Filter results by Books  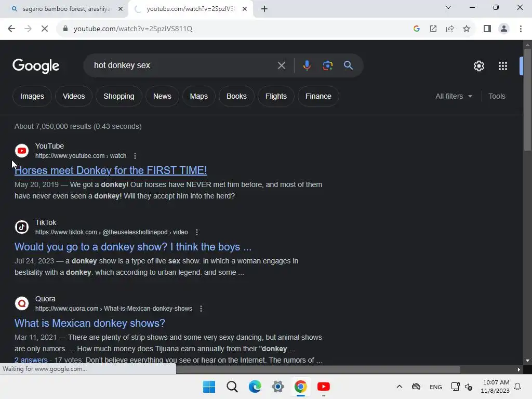(236, 96)
